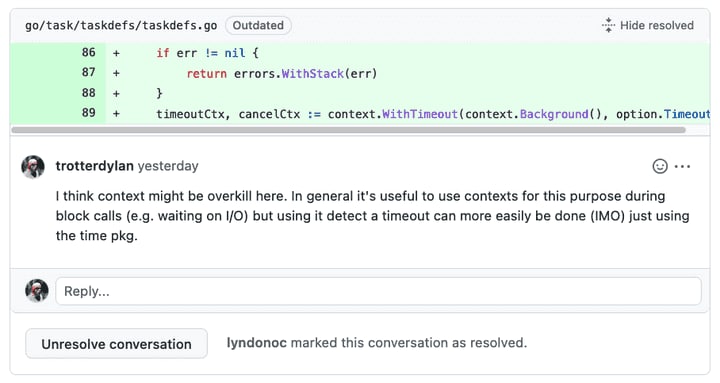The height and width of the screenshot is (383, 720).
Task: Click 'marked this conversation as resolved.' text
Action: [x=409, y=343]
